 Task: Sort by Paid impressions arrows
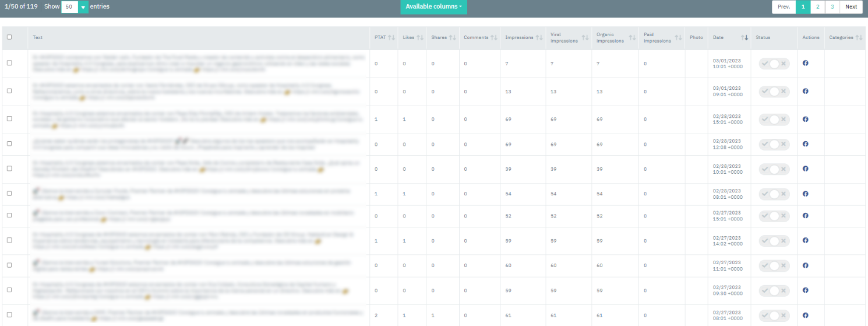pyautogui.click(x=678, y=37)
